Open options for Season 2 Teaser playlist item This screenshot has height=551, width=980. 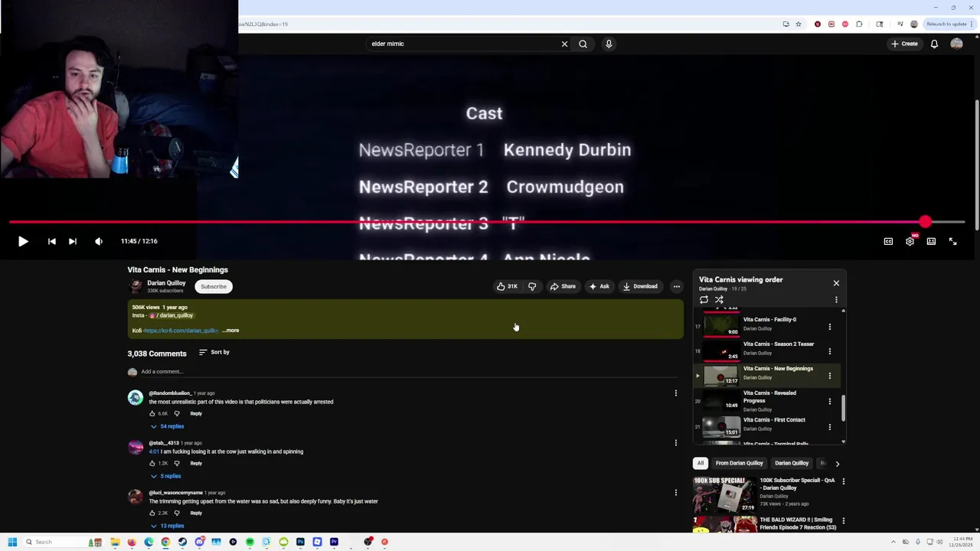pos(829,351)
